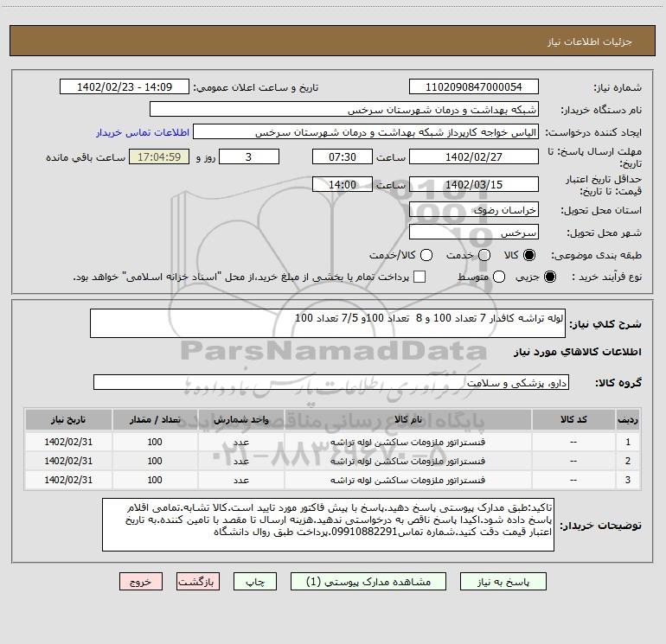Click the واحد شمارش column header
This screenshot has height=644, width=666.
pyautogui.click(x=240, y=419)
